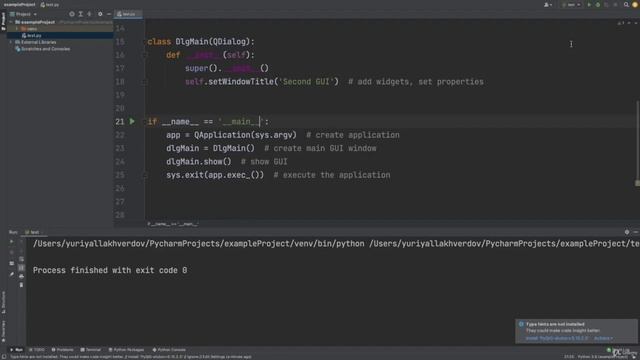Open the Python Packages tool window
Screen dimensions: 640x360
click(x=126, y=350)
